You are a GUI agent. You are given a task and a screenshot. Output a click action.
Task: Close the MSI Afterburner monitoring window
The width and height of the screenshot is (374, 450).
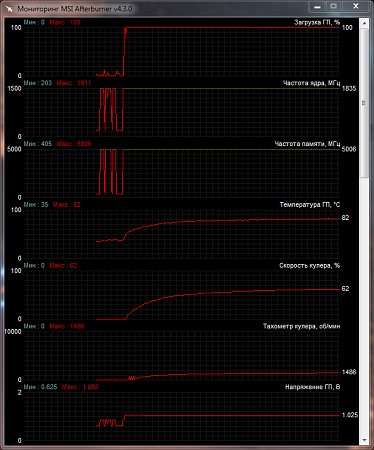(356, 6)
